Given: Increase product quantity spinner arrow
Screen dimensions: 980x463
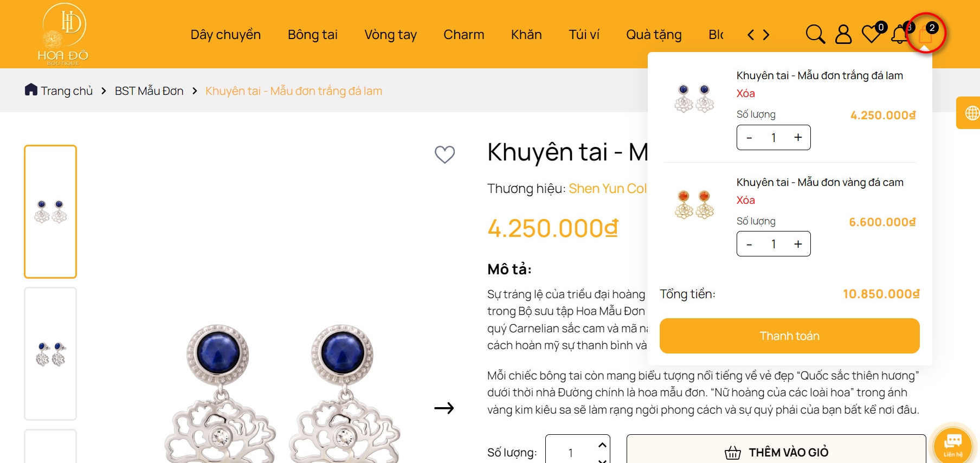Looking at the screenshot, I should click(x=602, y=445).
